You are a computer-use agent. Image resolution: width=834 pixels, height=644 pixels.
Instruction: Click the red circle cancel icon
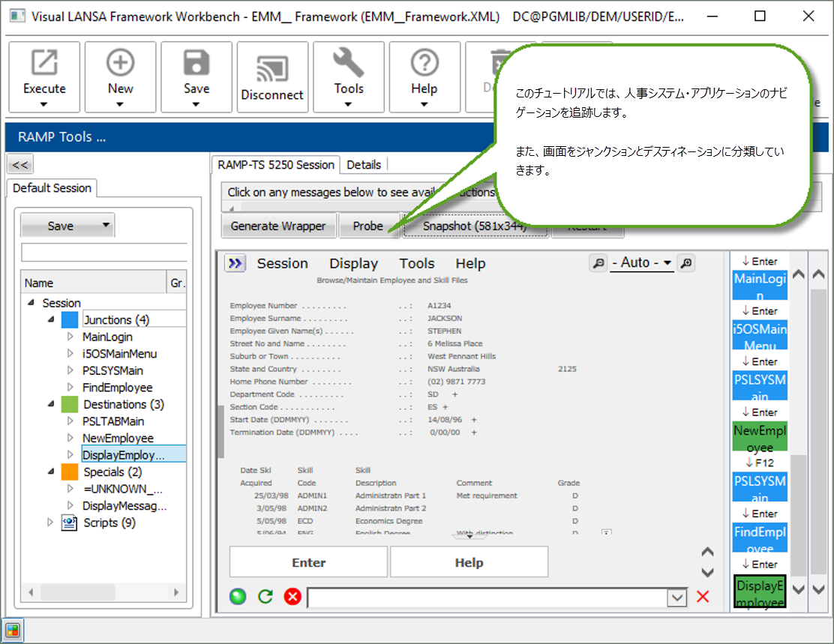click(x=292, y=597)
